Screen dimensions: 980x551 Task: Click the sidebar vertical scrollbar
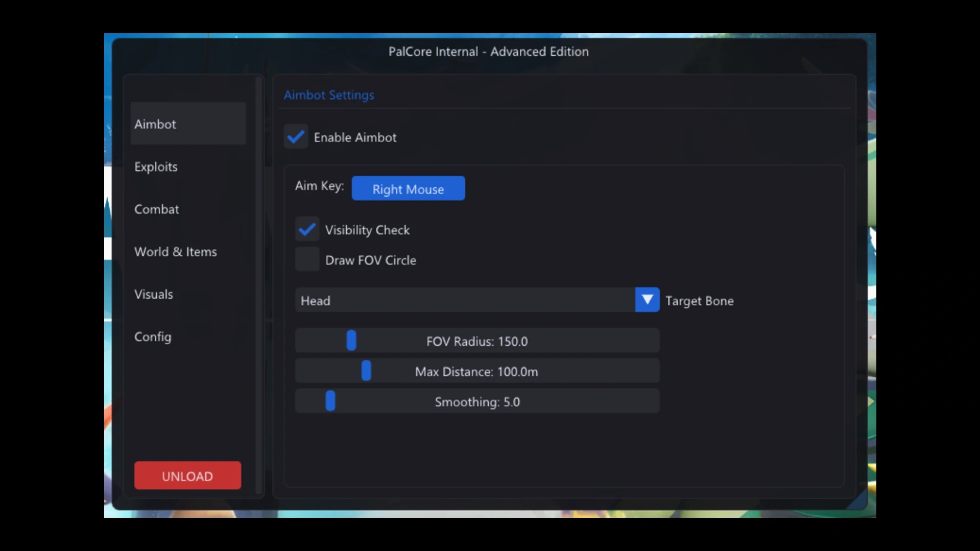[258, 286]
